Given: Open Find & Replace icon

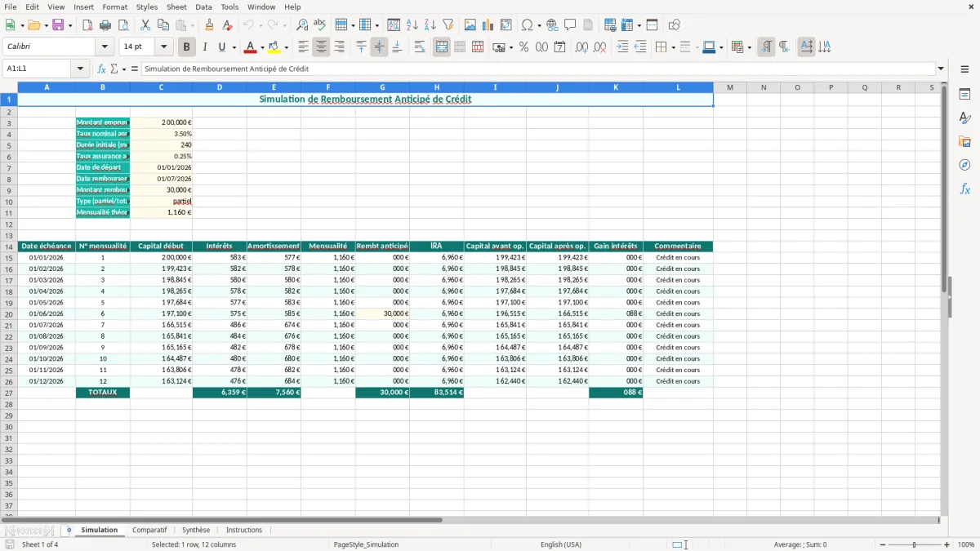Looking at the screenshot, I should pyautogui.click(x=301, y=25).
